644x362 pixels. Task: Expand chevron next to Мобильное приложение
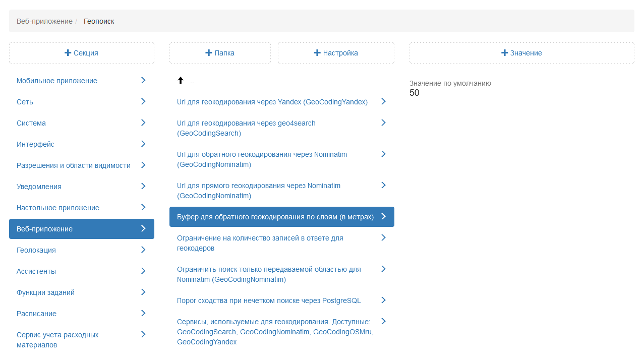click(143, 80)
